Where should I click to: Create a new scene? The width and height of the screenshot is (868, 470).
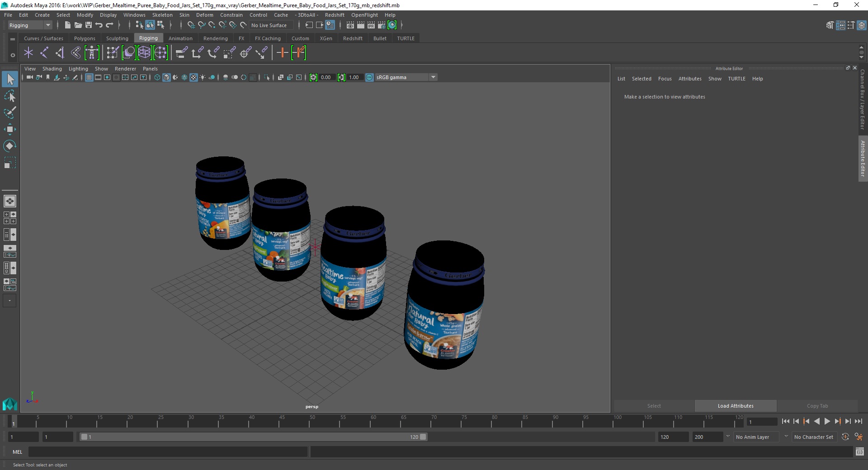[67, 25]
